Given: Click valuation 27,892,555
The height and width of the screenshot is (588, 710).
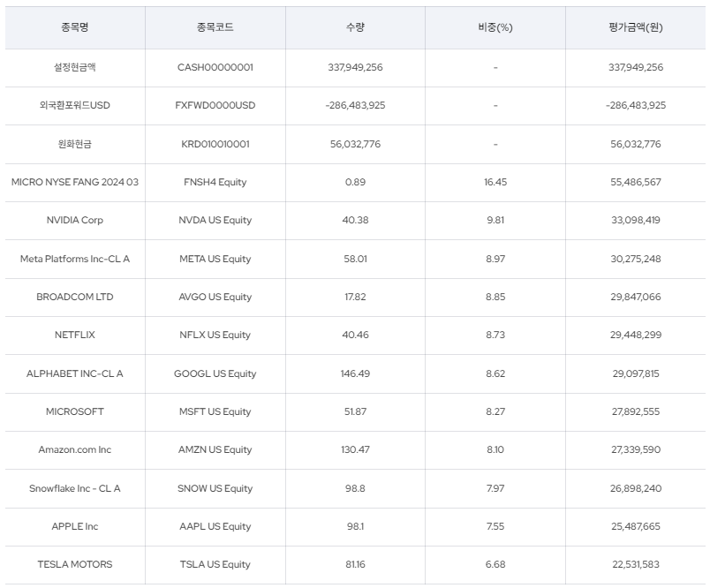Looking at the screenshot, I should coord(636,412).
